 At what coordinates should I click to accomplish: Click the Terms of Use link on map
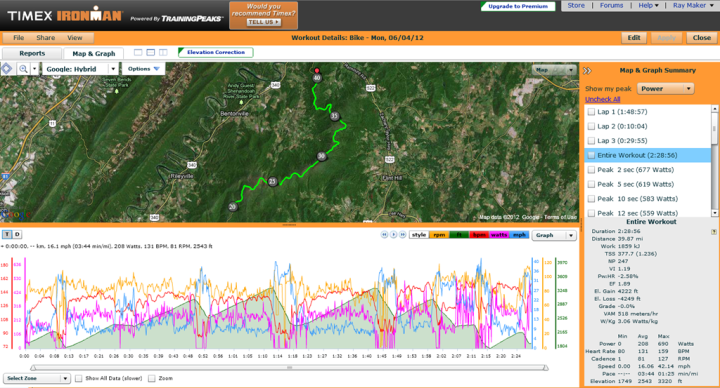(x=560, y=217)
